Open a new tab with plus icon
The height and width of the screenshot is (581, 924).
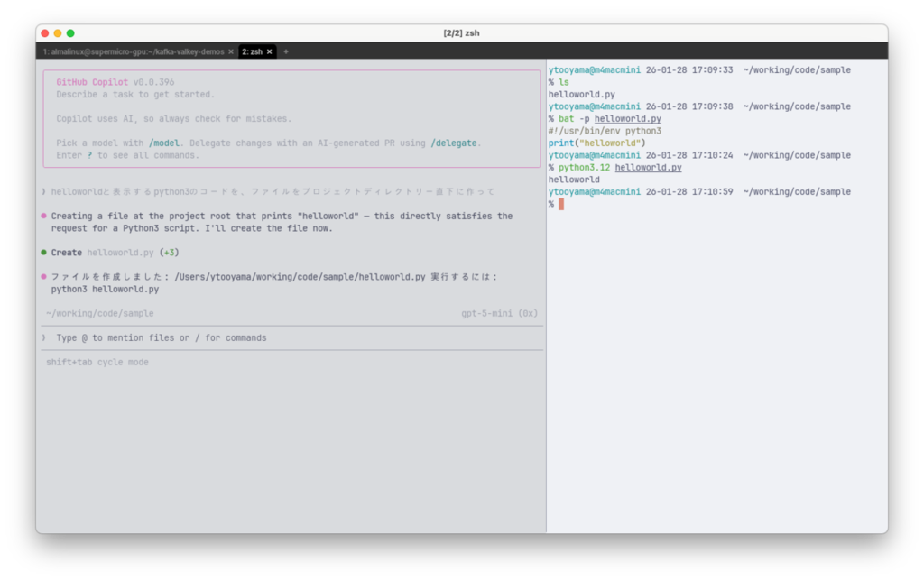pyautogui.click(x=286, y=51)
